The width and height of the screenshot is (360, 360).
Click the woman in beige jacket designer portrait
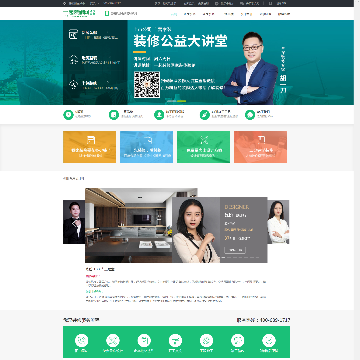click(x=196, y=231)
